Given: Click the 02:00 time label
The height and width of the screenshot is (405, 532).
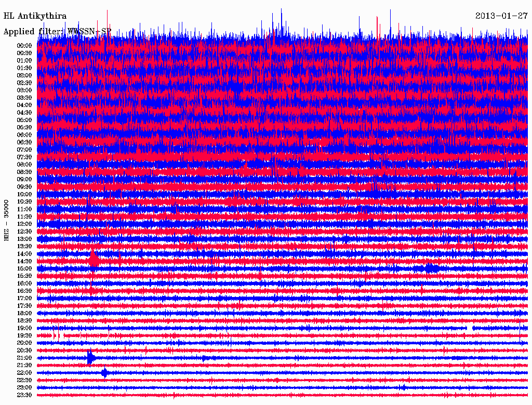Looking at the screenshot, I should point(24,75).
